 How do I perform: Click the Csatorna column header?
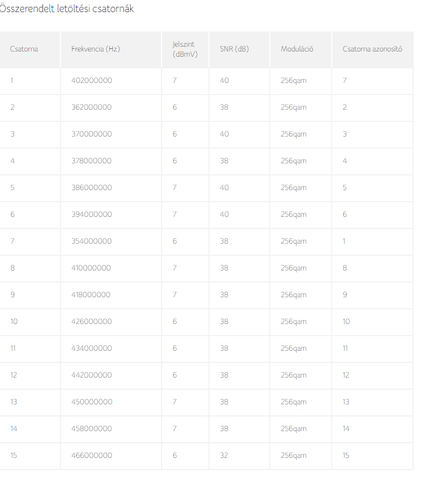point(24,49)
